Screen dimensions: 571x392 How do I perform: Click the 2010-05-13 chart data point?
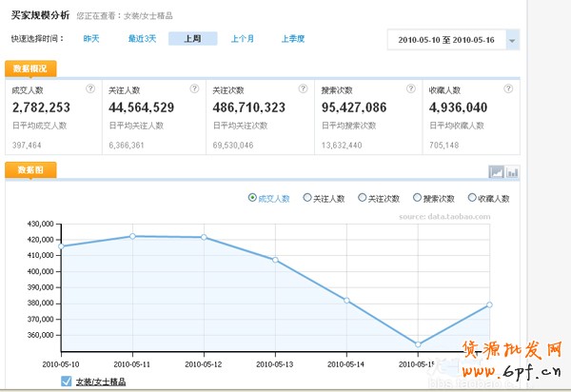pos(275,260)
